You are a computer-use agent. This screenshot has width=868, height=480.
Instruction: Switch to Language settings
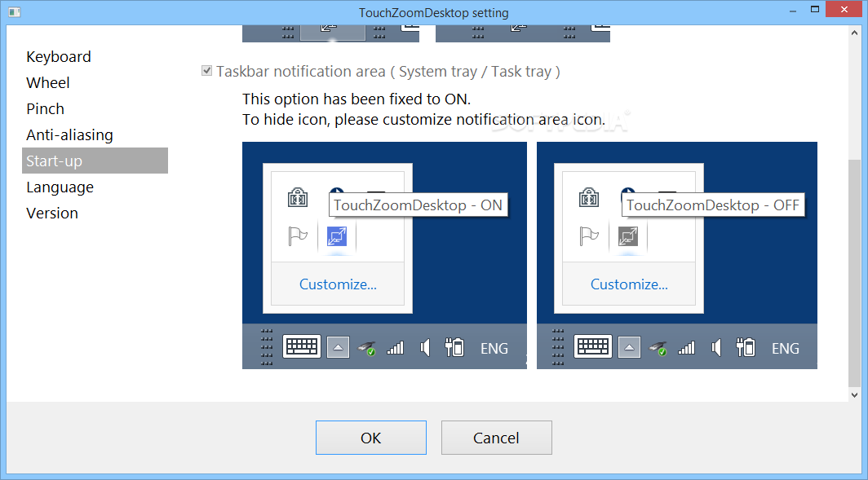pos(60,187)
